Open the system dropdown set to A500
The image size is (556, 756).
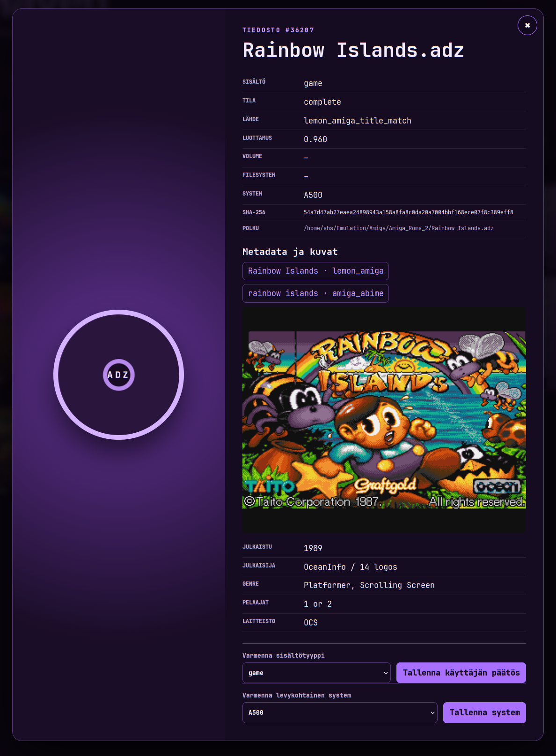340,712
